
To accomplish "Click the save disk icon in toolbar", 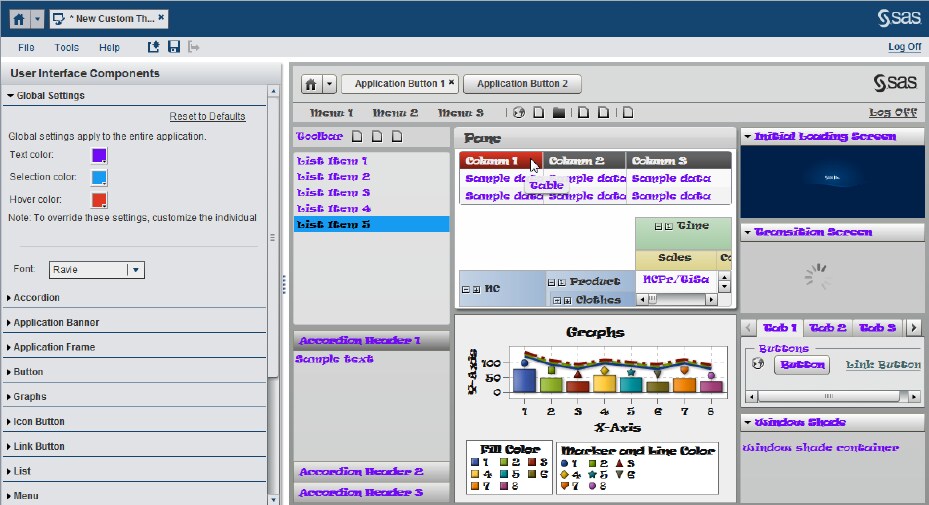I will pos(174,47).
